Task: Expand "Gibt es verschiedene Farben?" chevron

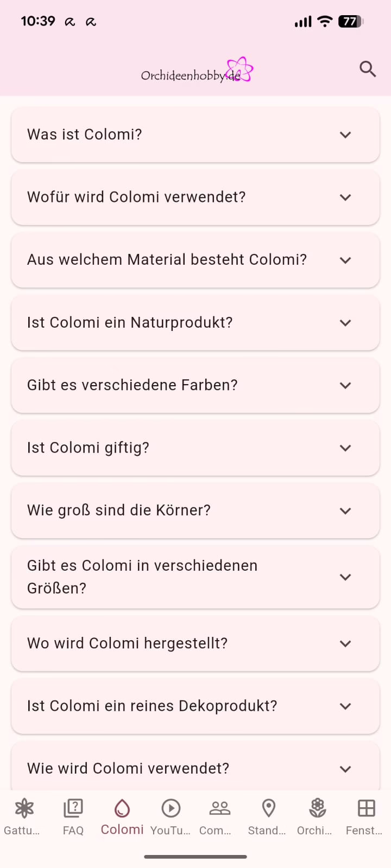Action: click(x=345, y=385)
